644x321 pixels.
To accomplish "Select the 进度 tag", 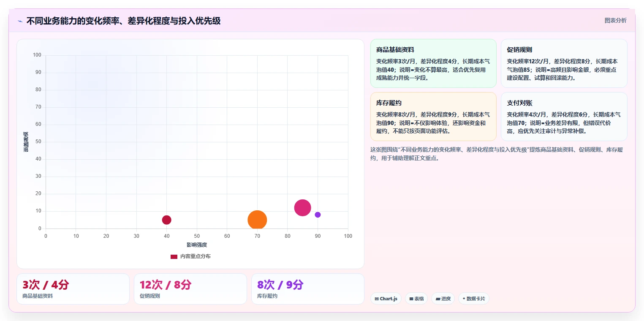I will [x=443, y=299].
